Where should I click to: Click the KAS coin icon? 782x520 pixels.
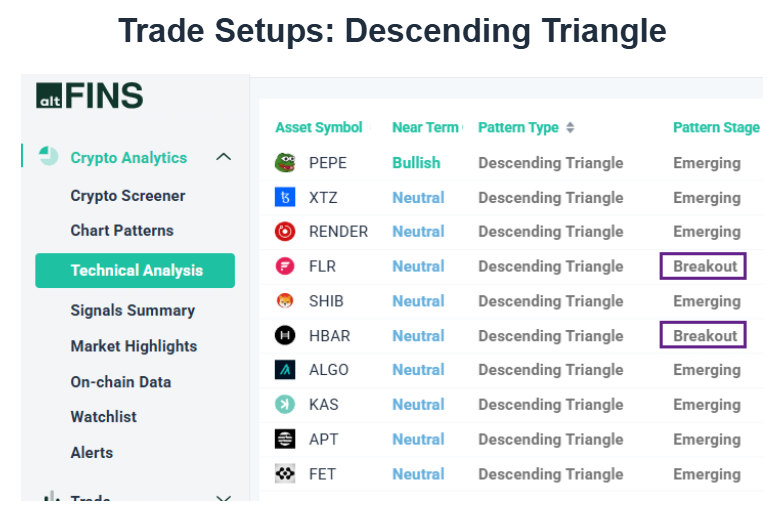[x=285, y=404]
